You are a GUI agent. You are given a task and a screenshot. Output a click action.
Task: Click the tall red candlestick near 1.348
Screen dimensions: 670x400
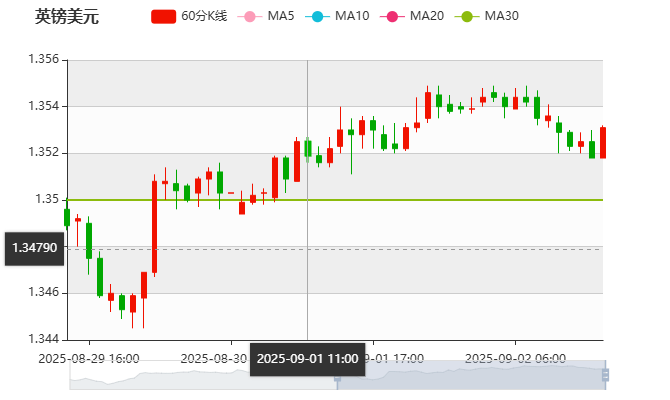pyautogui.click(x=154, y=228)
